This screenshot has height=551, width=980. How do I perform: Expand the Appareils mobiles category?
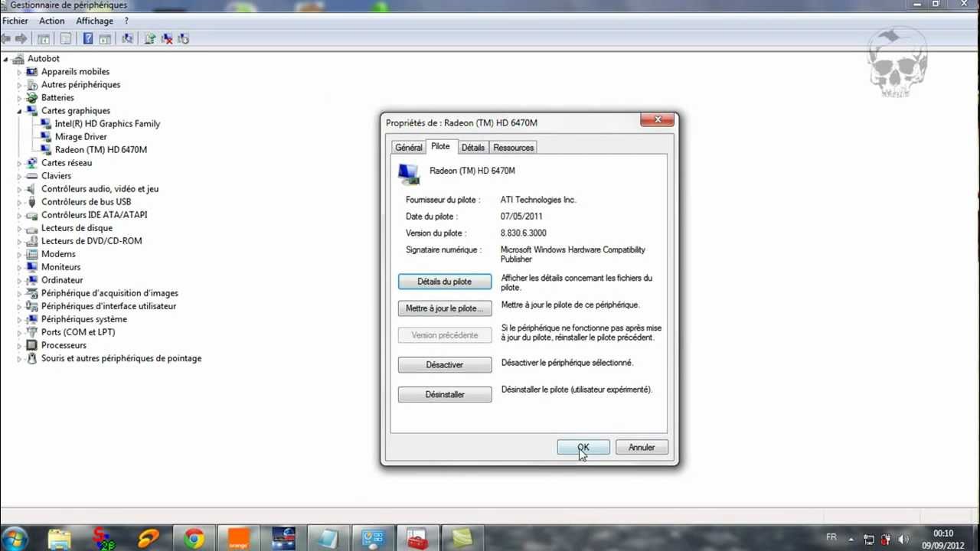[x=19, y=72]
